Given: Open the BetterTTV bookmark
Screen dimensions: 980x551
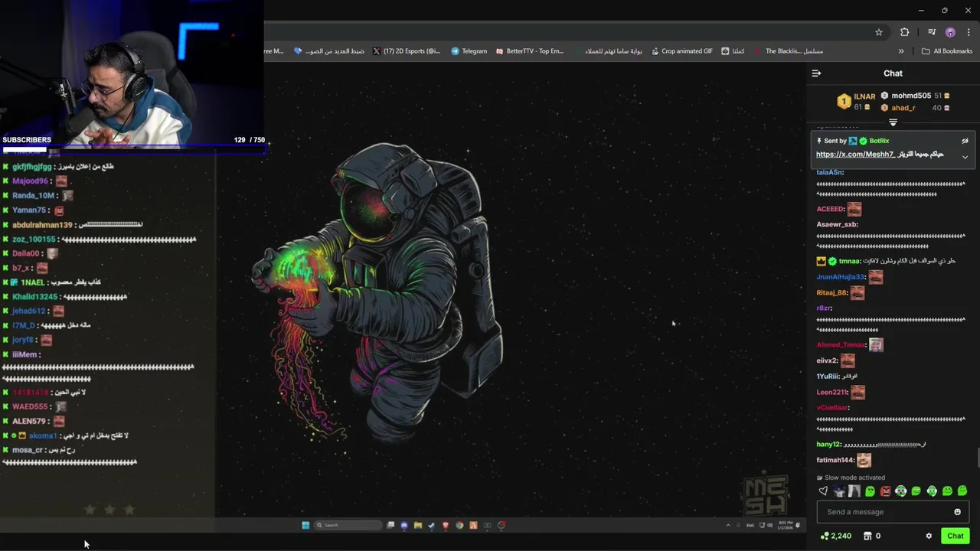Looking at the screenshot, I should [x=530, y=51].
